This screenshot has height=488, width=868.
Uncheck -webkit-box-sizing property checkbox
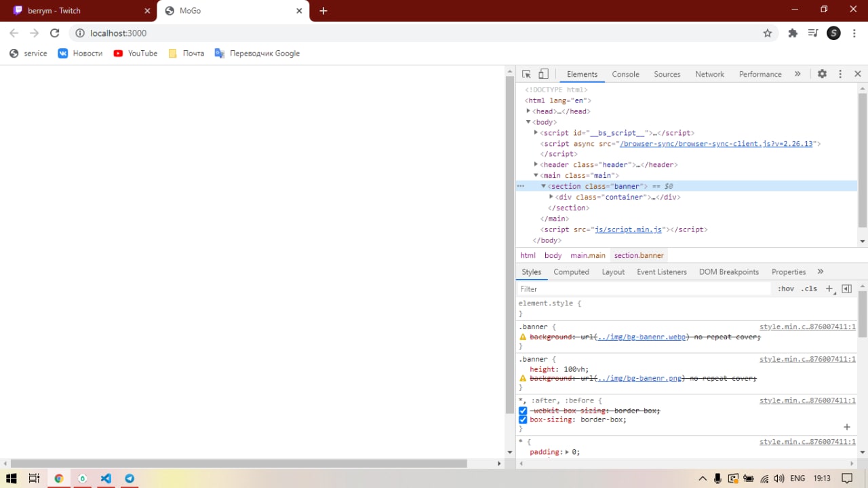pyautogui.click(x=523, y=411)
